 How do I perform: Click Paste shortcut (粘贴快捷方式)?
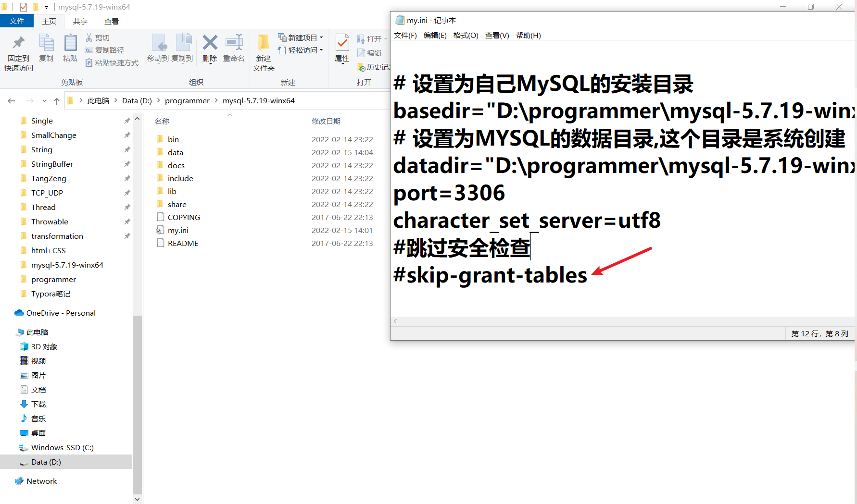112,62
